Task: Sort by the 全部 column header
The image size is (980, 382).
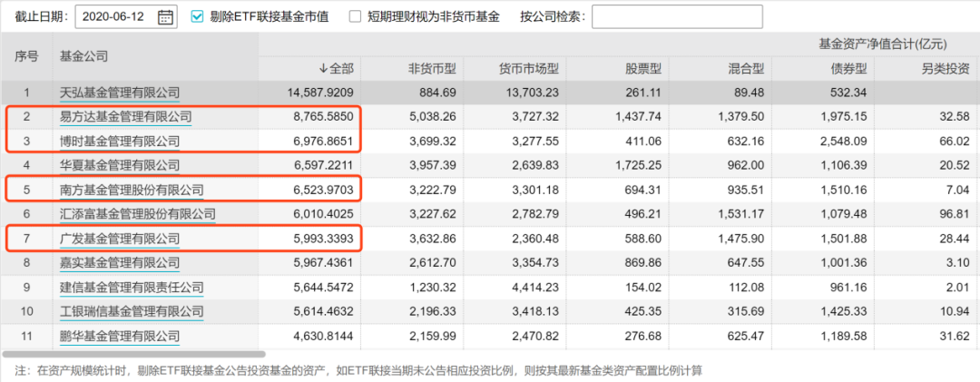Action: click(337, 68)
